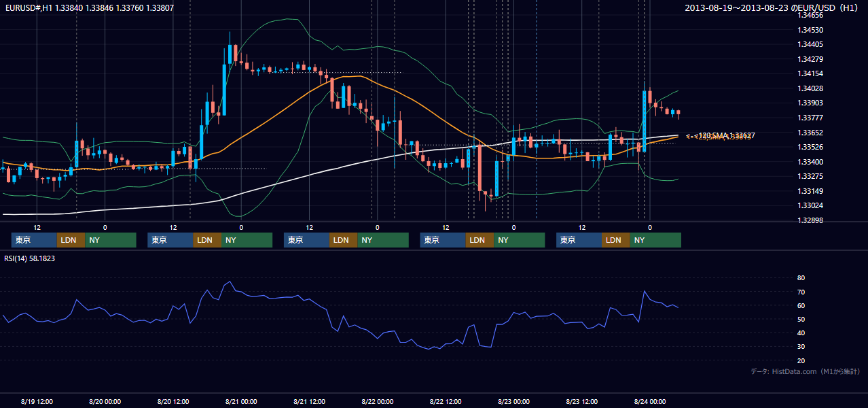Screen dimensions: 868x408
Task: Click price axis label 1.34656
Action: click(x=810, y=15)
